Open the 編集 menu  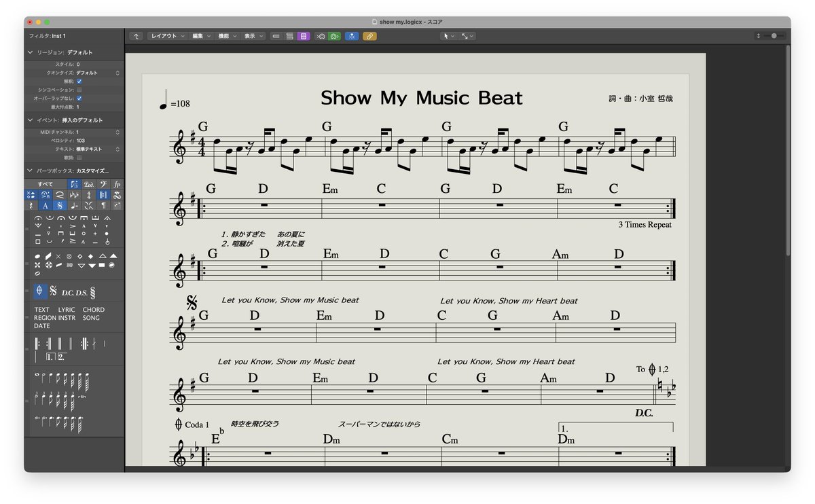coord(201,36)
